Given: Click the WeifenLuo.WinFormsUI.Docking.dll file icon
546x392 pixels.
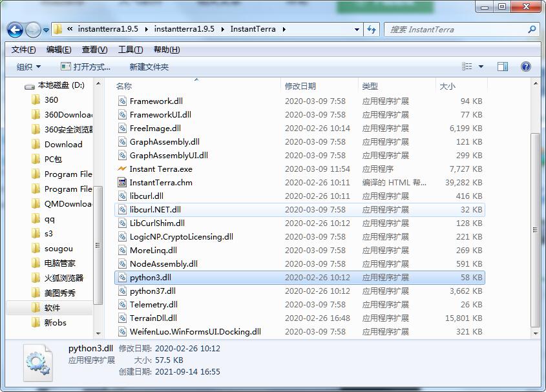Looking at the screenshot, I should 122,332.
